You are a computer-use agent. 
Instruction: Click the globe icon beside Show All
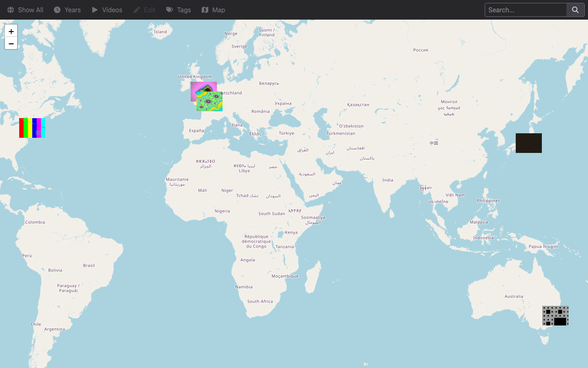[11, 10]
